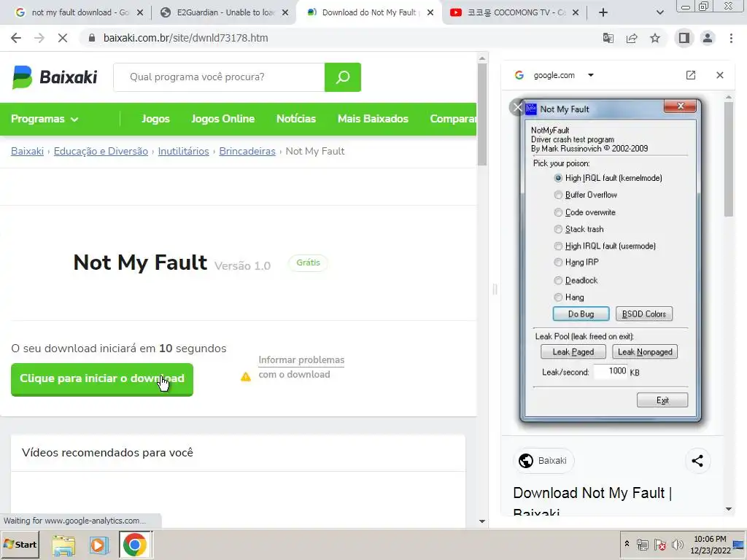Click 'Clique para iniciar o download' button
The width and height of the screenshot is (747, 560).
click(102, 379)
